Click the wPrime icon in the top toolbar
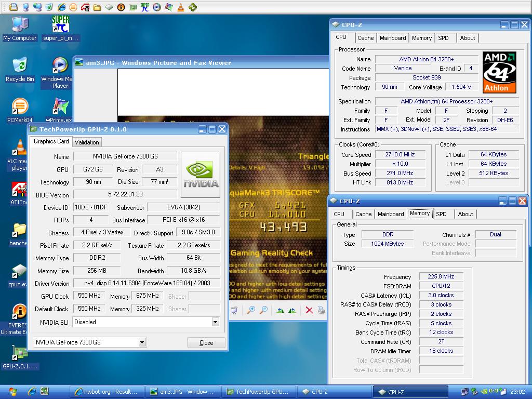Viewport: 532px width, 399px height. coord(169,7)
